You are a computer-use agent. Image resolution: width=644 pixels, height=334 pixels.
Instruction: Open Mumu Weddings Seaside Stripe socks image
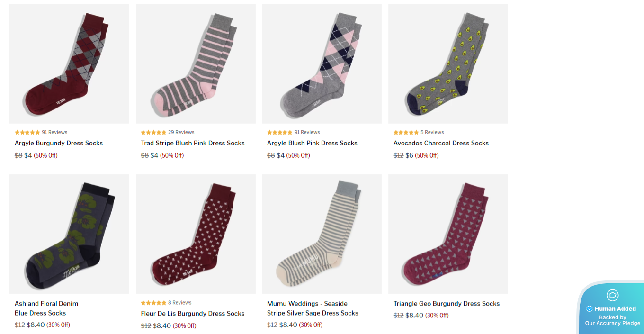click(x=322, y=234)
